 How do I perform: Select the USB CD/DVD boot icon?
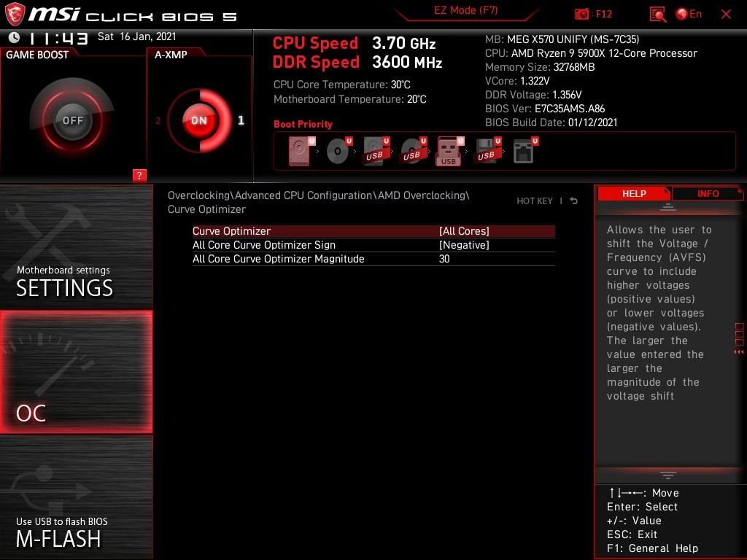click(x=414, y=151)
